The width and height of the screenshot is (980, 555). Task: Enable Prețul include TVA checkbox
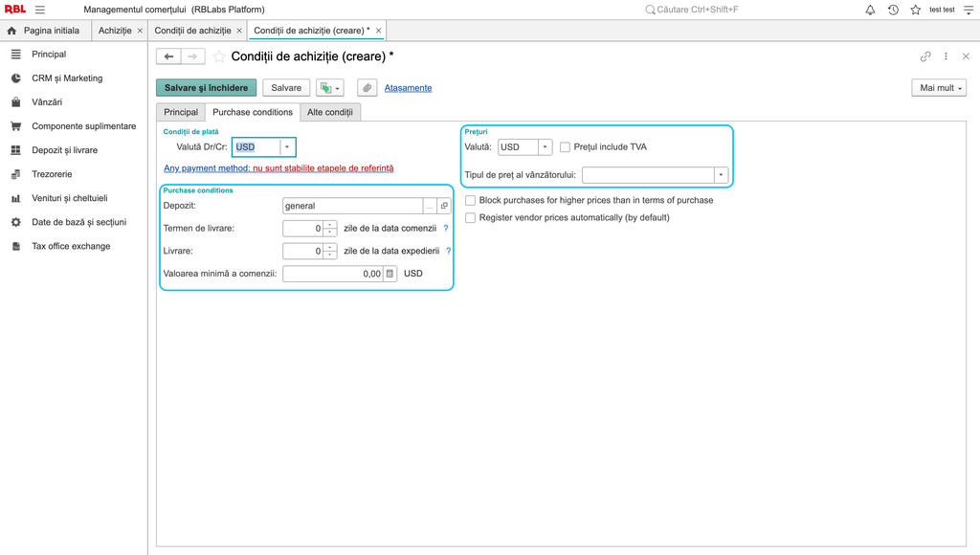click(x=565, y=146)
